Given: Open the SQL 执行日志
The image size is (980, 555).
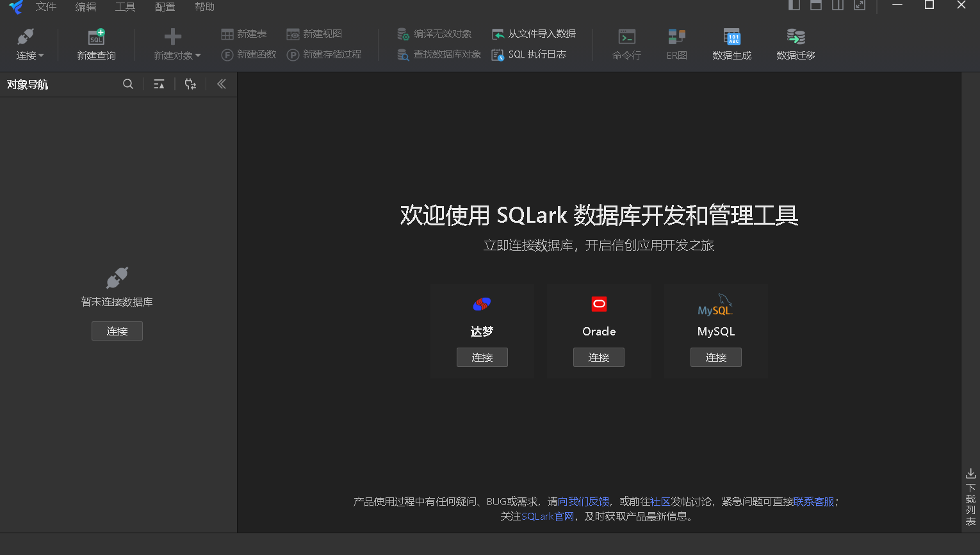Looking at the screenshot, I should [529, 55].
